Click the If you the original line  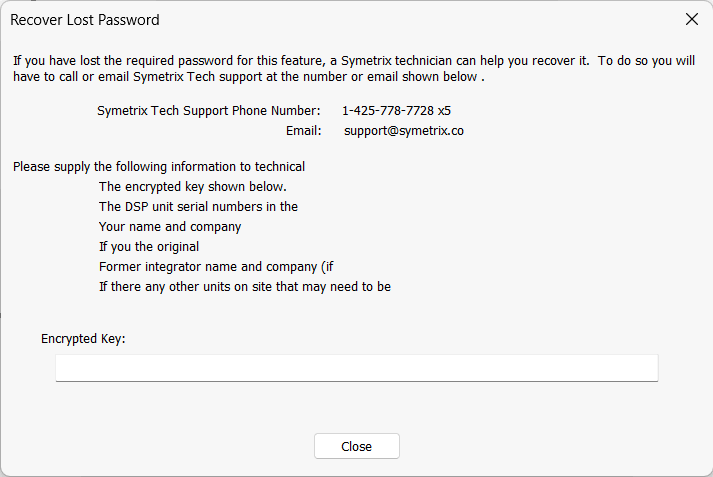point(149,247)
